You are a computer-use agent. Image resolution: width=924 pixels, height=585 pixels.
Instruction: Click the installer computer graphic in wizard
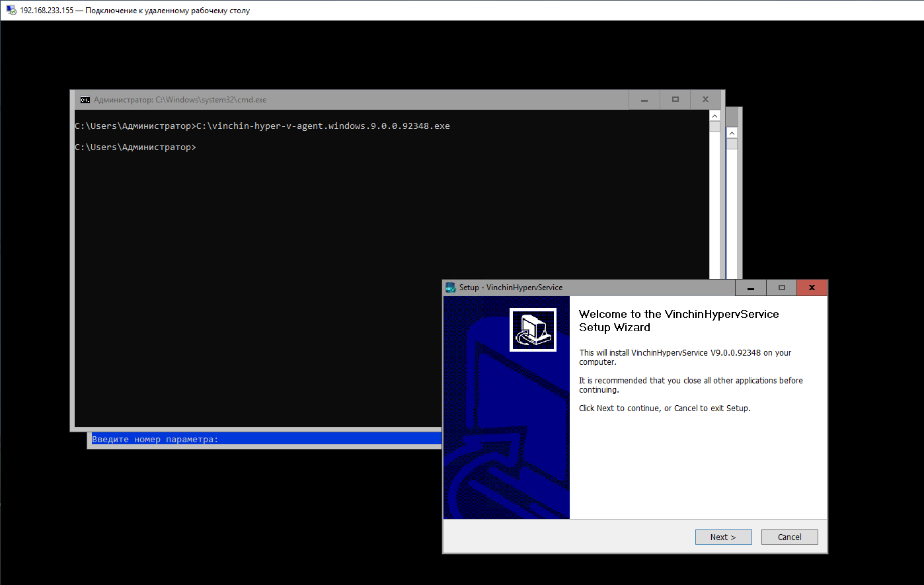(533, 329)
